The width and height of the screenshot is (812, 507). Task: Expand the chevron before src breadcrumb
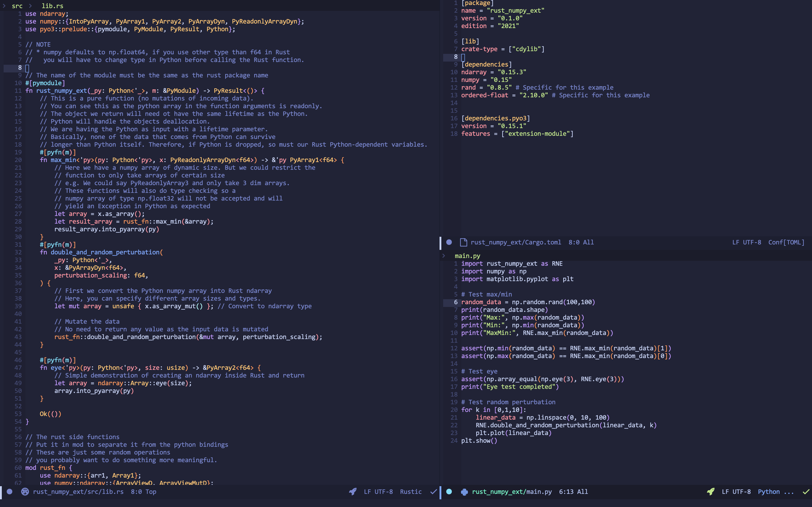(4, 6)
